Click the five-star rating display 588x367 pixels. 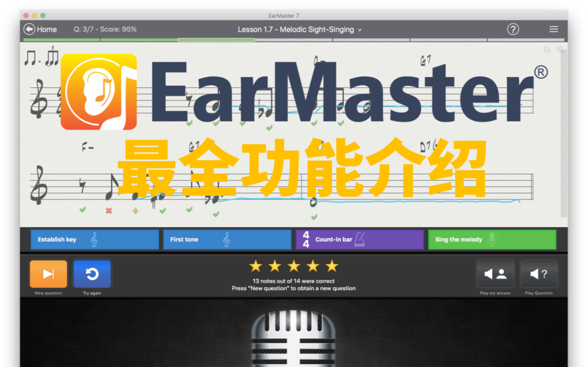tap(294, 266)
